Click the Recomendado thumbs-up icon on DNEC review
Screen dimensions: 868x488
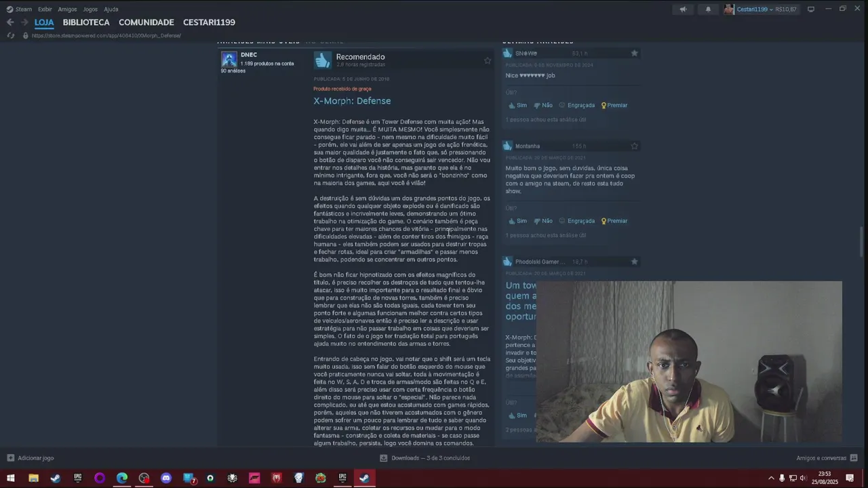[x=322, y=60]
